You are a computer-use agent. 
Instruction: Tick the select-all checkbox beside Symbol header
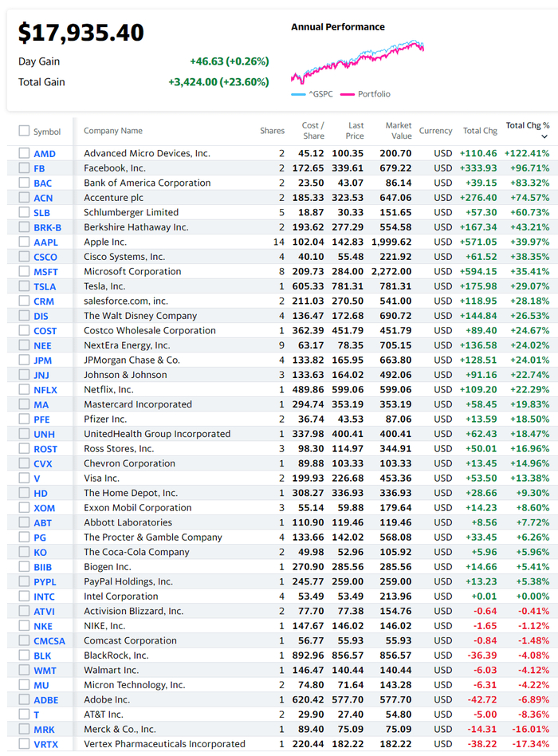(24, 131)
